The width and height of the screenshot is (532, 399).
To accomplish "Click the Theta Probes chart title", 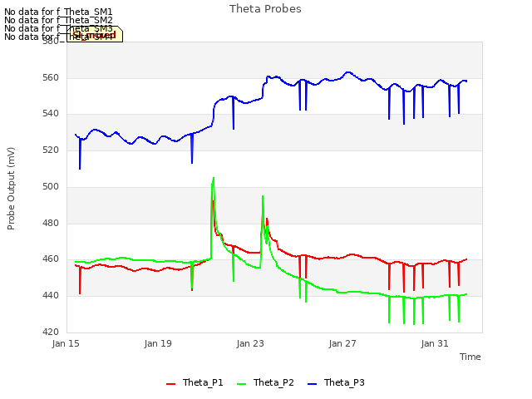I will [x=265, y=9].
